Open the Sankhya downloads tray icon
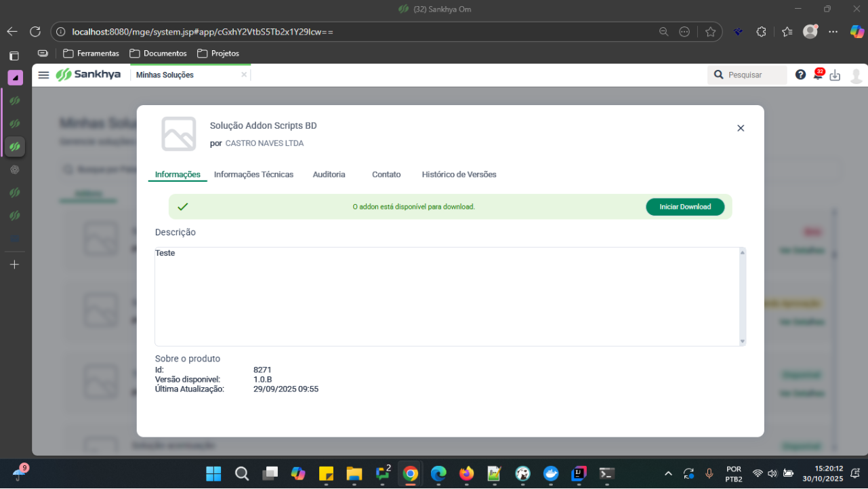This screenshot has width=868, height=489. pos(835,75)
